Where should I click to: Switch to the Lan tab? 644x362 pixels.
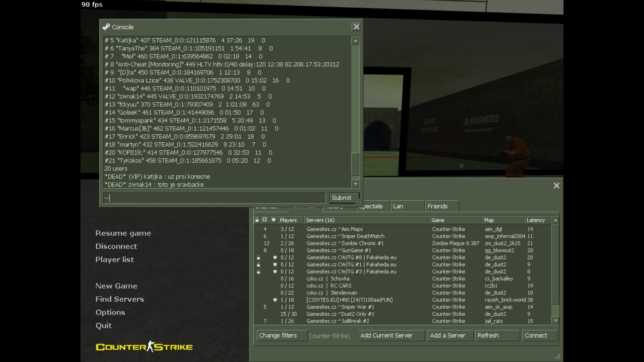[x=407, y=206]
